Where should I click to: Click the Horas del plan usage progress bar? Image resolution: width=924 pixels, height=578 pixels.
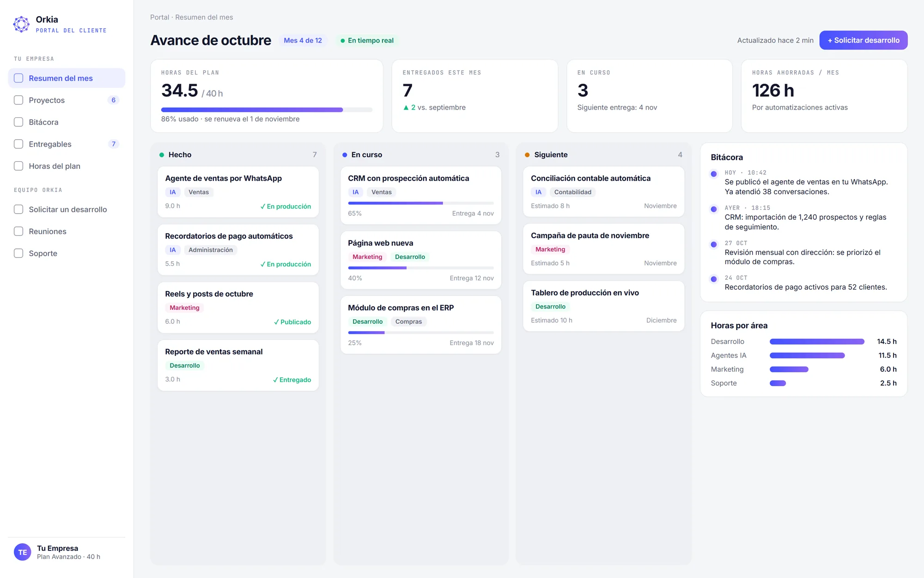click(267, 110)
